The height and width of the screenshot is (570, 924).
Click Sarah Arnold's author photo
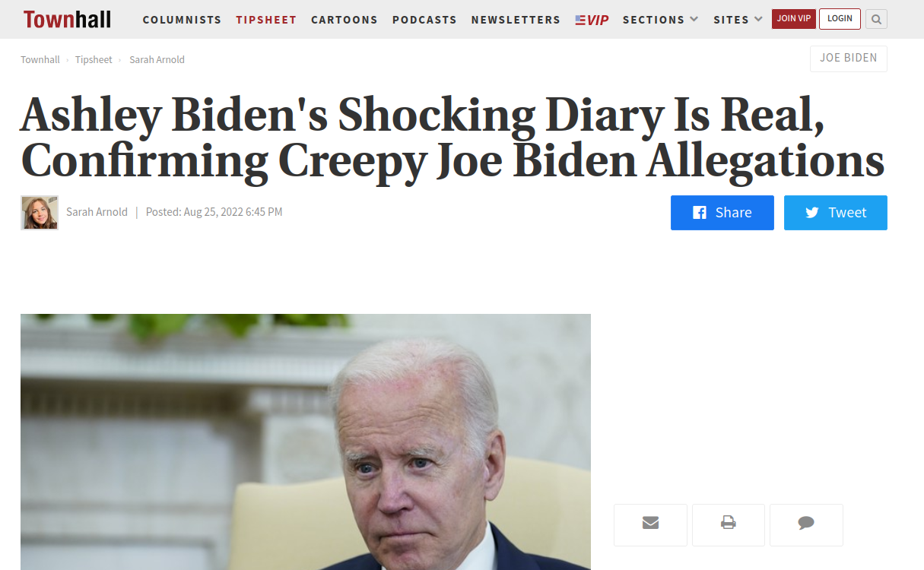click(40, 213)
